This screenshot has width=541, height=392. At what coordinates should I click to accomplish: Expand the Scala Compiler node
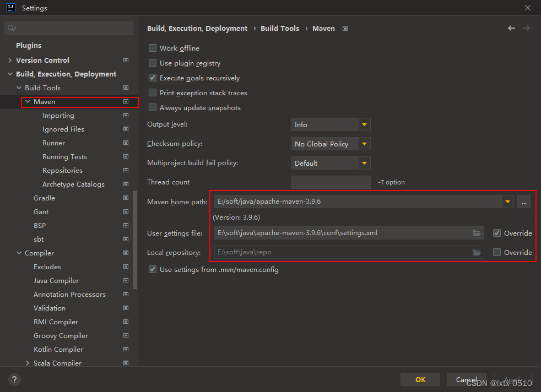28,363
